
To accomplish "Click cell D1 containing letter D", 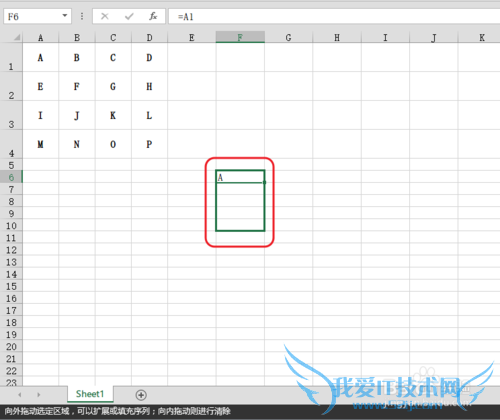I will (x=149, y=58).
